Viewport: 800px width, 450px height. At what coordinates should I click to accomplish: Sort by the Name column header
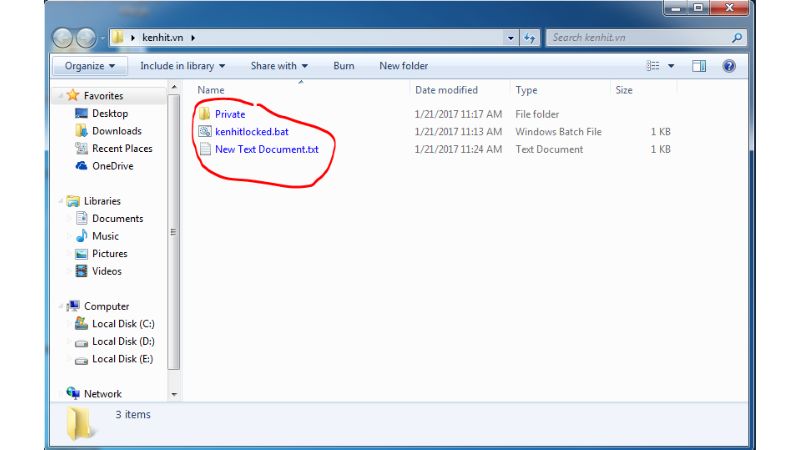[301, 90]
